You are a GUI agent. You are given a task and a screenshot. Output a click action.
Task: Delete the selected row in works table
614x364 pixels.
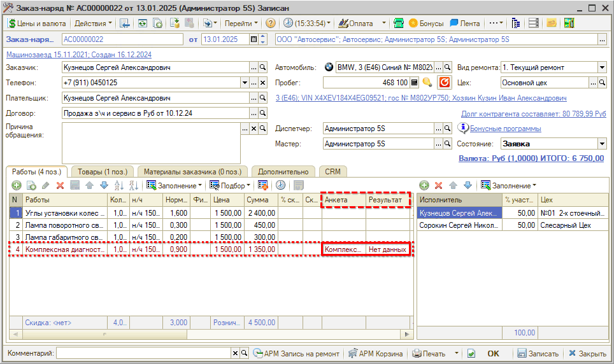[60, 185]
